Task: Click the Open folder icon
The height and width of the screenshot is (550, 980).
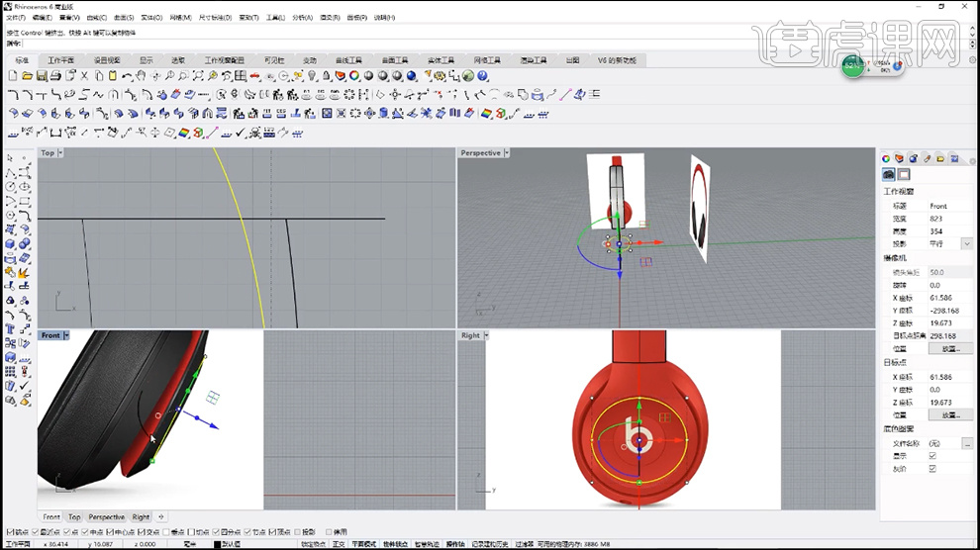Action: point(27,75)
